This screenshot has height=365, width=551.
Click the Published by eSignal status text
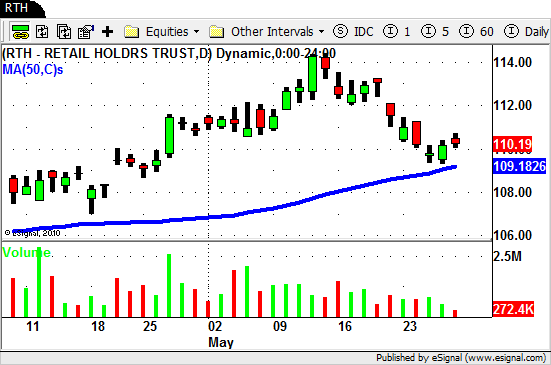pos(461,358)
